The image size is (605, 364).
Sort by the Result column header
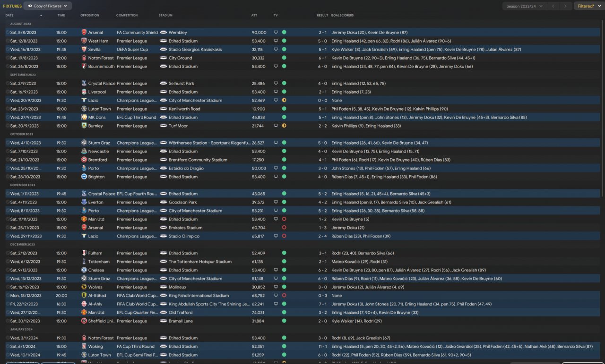(x=322, y=15)
